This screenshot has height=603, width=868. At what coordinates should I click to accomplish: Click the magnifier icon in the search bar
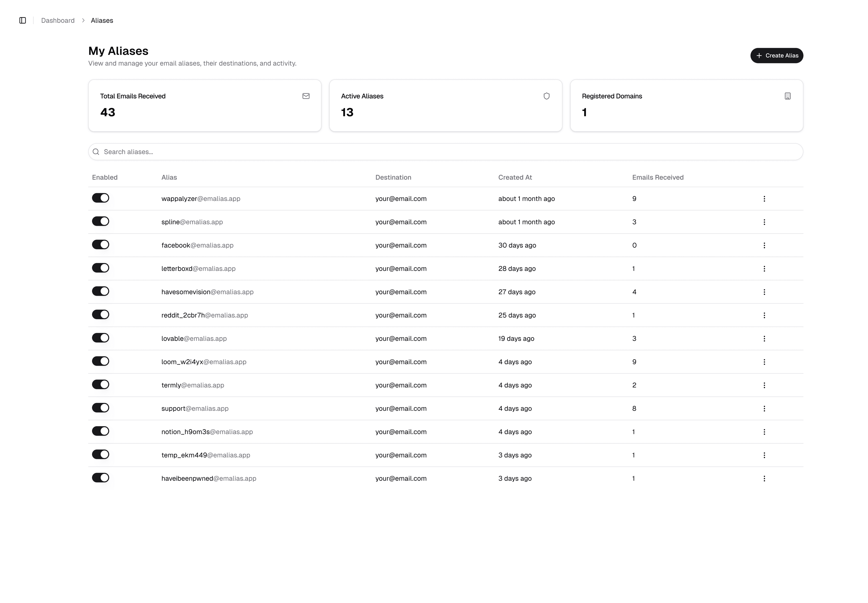[96, 152]
